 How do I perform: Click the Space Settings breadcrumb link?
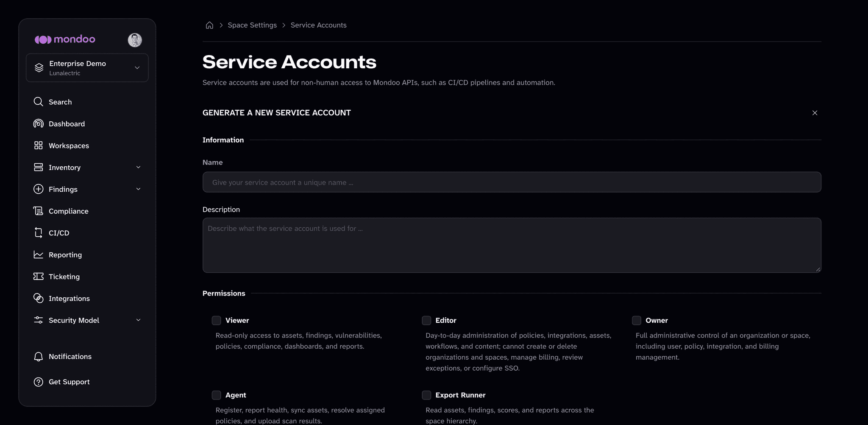tap(252, 25)
